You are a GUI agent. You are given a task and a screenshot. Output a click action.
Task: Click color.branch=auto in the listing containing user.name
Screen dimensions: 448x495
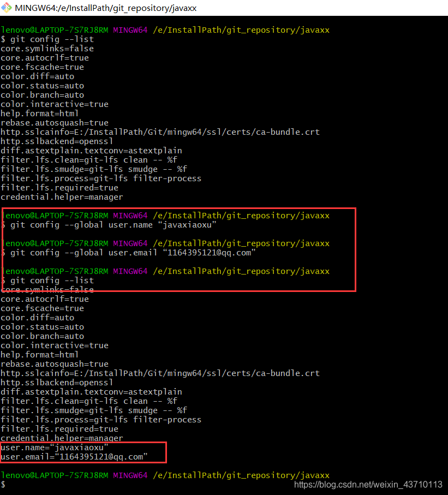click(42, 336)
